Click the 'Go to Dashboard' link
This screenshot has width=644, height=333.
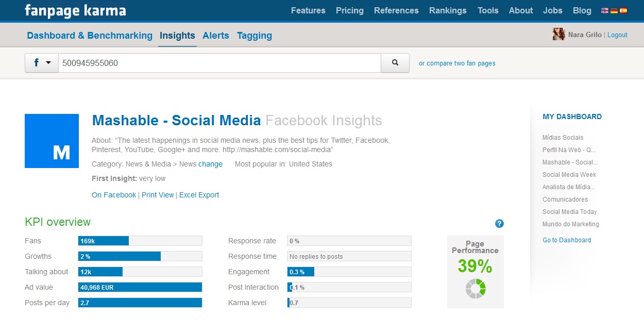tap(567, 240)
